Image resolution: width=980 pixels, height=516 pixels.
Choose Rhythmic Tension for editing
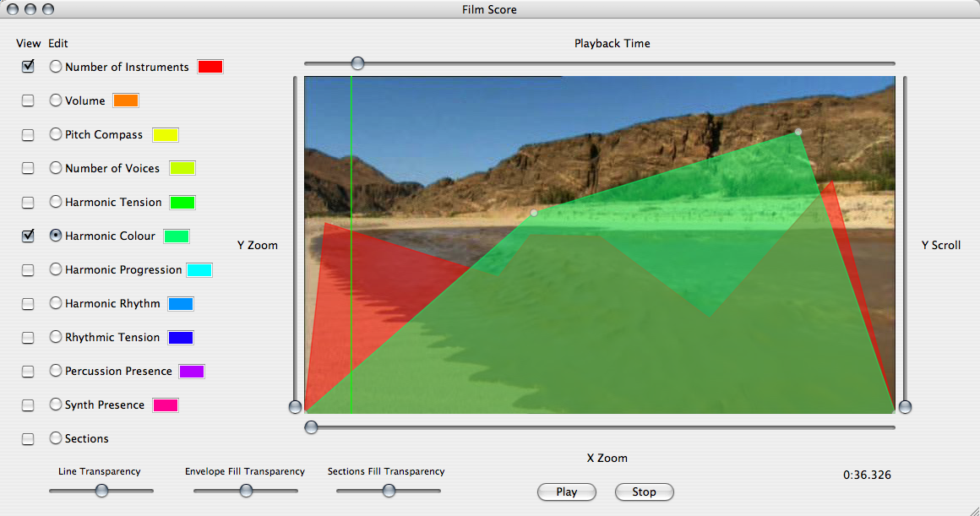pos(56,337)
